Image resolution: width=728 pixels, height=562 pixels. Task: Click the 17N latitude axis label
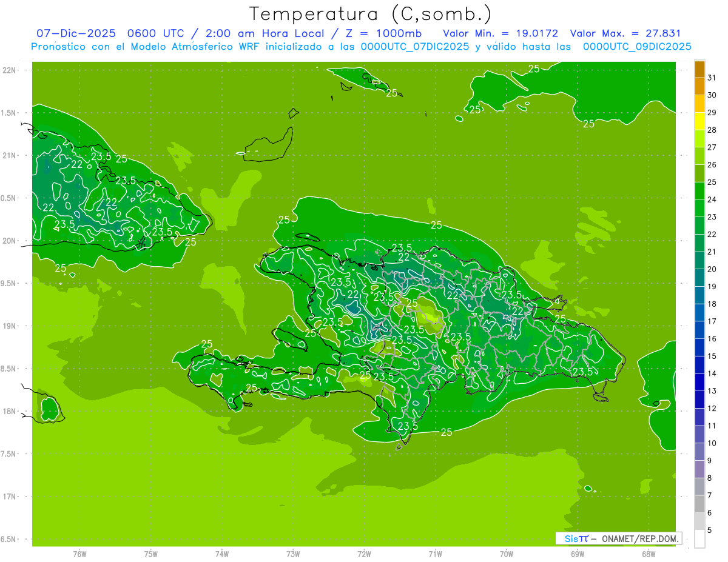click(10, 497)
